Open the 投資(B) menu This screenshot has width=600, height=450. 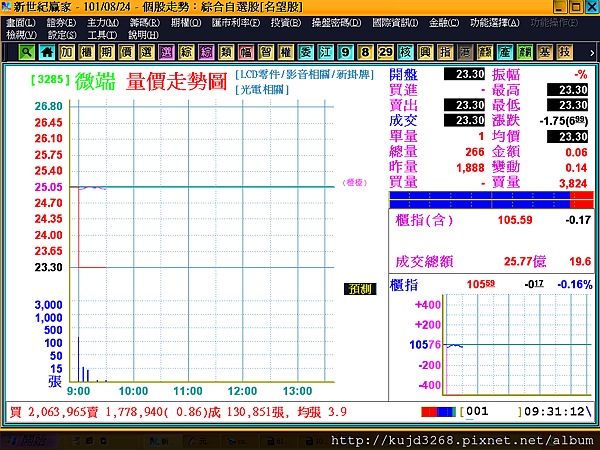click(286, 23)
